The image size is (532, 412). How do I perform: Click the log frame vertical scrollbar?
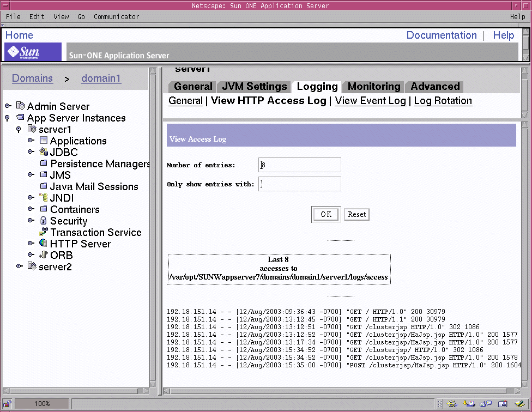pyautogui.click(x=525, y=255)
